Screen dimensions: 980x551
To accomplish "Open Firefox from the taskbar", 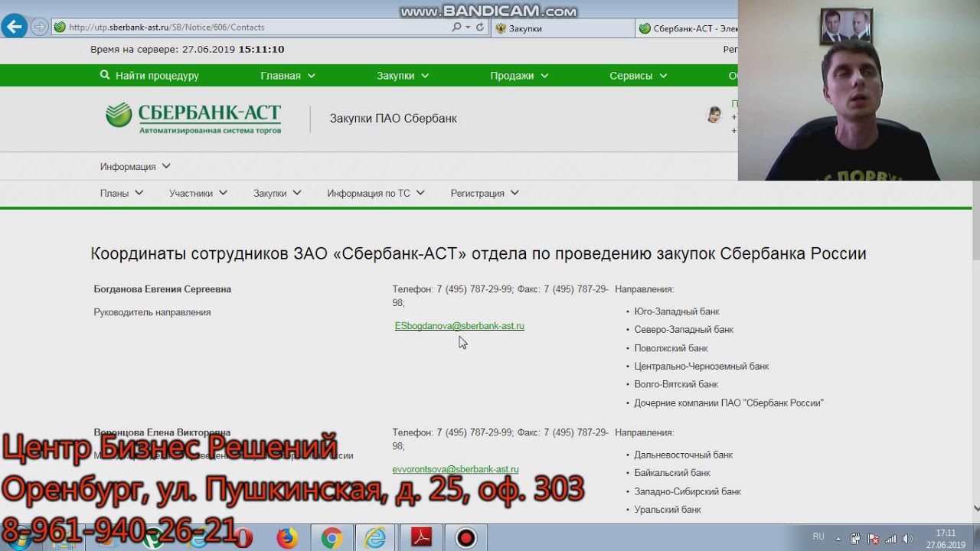I will [287, 538].
